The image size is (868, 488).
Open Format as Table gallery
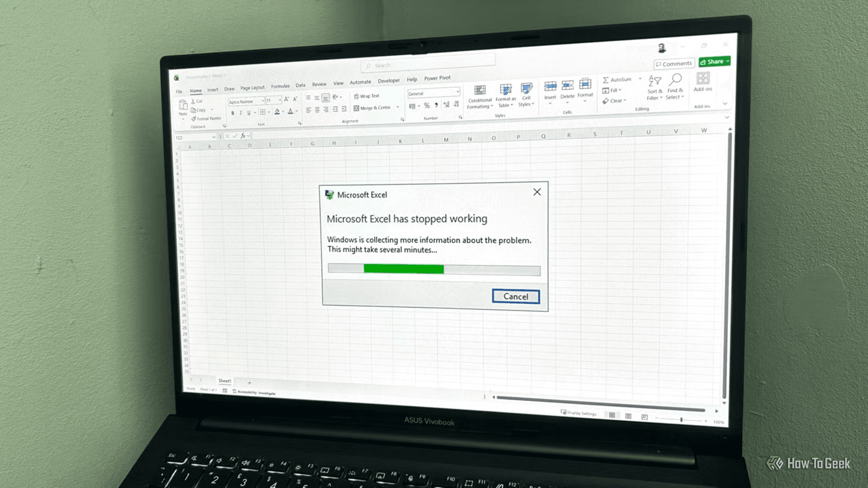click(x=505, y=95)
